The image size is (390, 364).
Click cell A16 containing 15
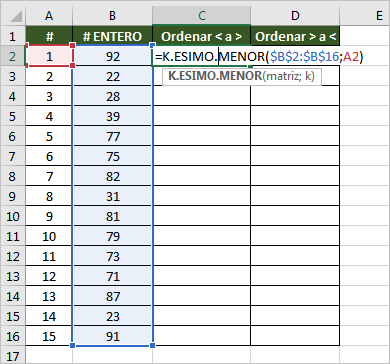(x=49, y=336)
